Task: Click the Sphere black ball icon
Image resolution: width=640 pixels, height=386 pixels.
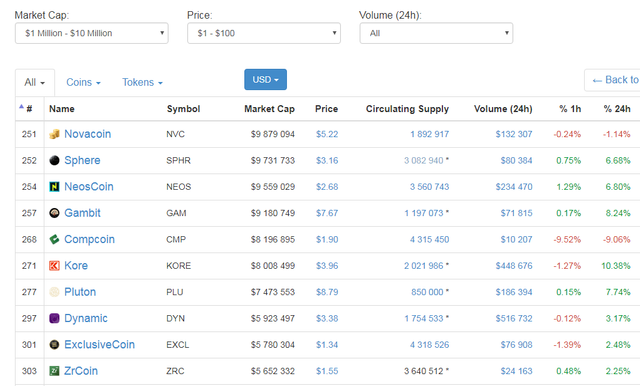Action: (x=54, y=160)
